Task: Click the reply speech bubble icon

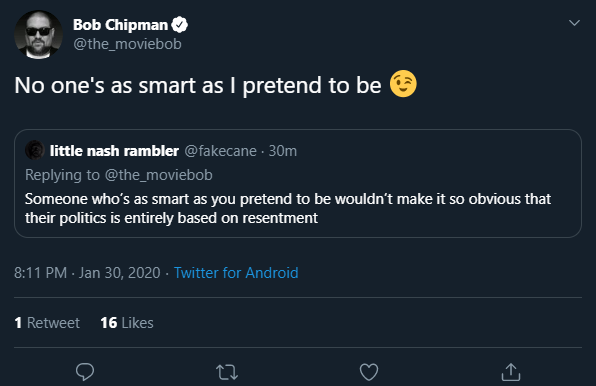Action: [85, 372]
